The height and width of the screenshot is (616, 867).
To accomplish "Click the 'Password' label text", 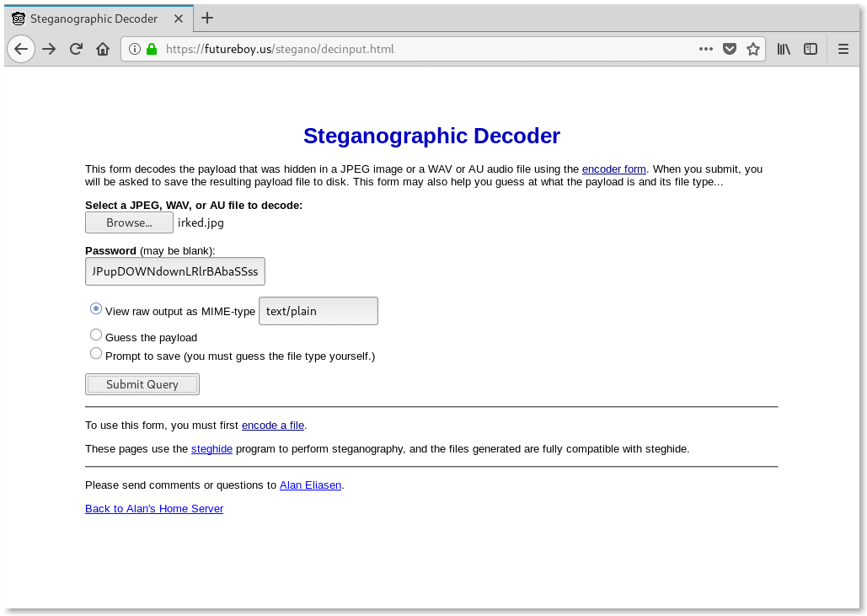I will coord(110,251).
